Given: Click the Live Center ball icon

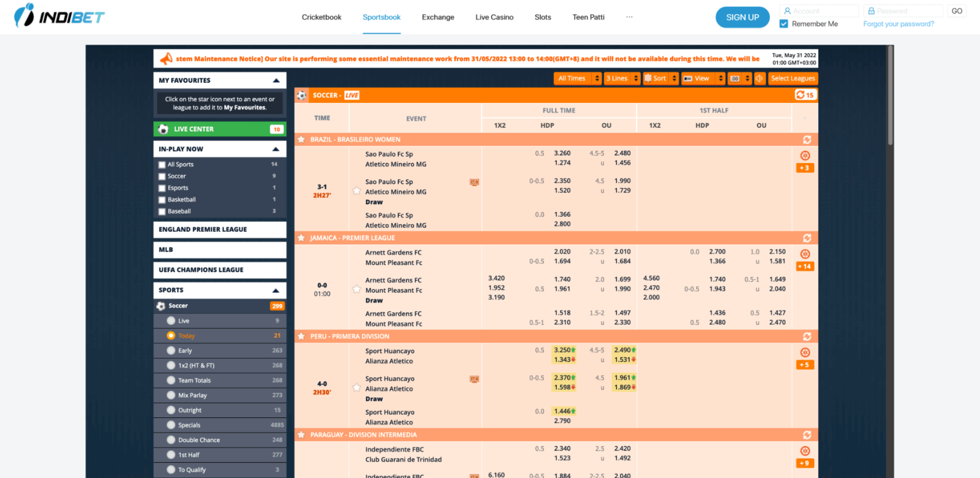Looking at the screenshot, I should pos(163,129).
